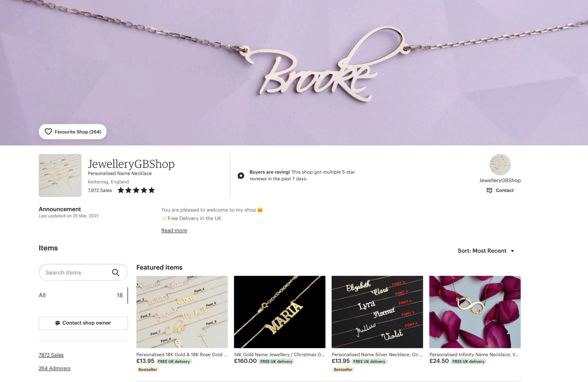Viewport: 588px width, 382px height.
Task: Click the Contact shop owner button
Action: coord(83,323)
